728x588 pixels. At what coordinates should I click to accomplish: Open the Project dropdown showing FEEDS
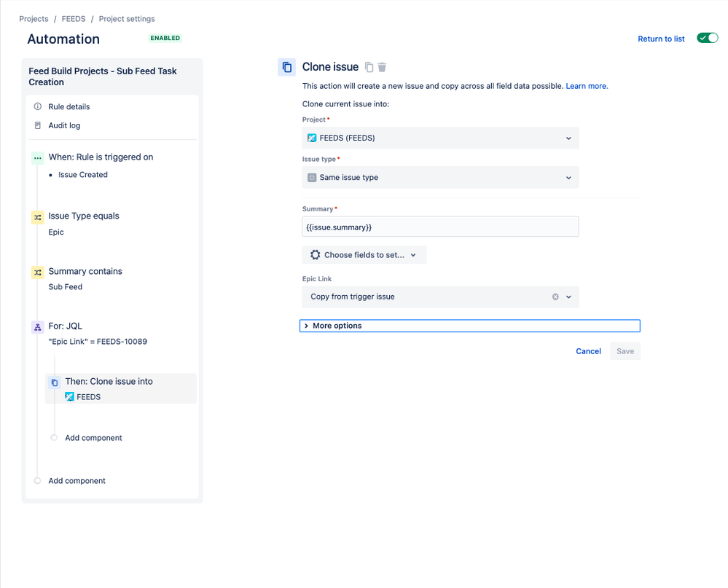440,138
